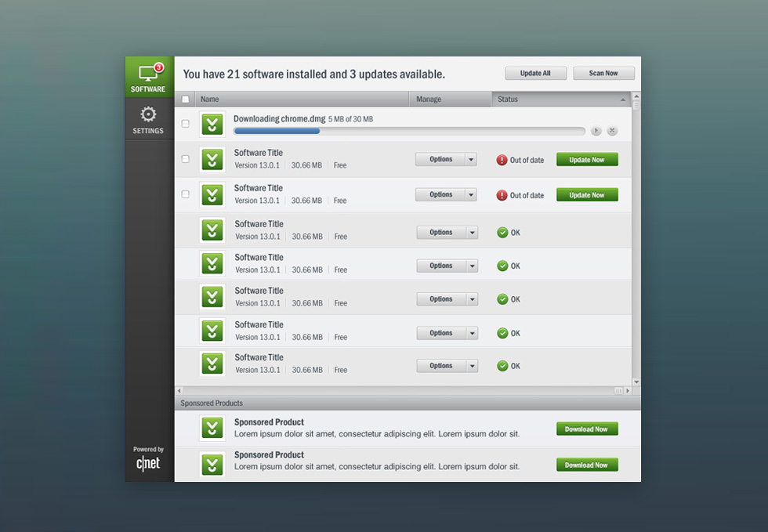This screenshot has height=532, width=768.
Task: Click the Name column header
Action: [x=302, y=100]
